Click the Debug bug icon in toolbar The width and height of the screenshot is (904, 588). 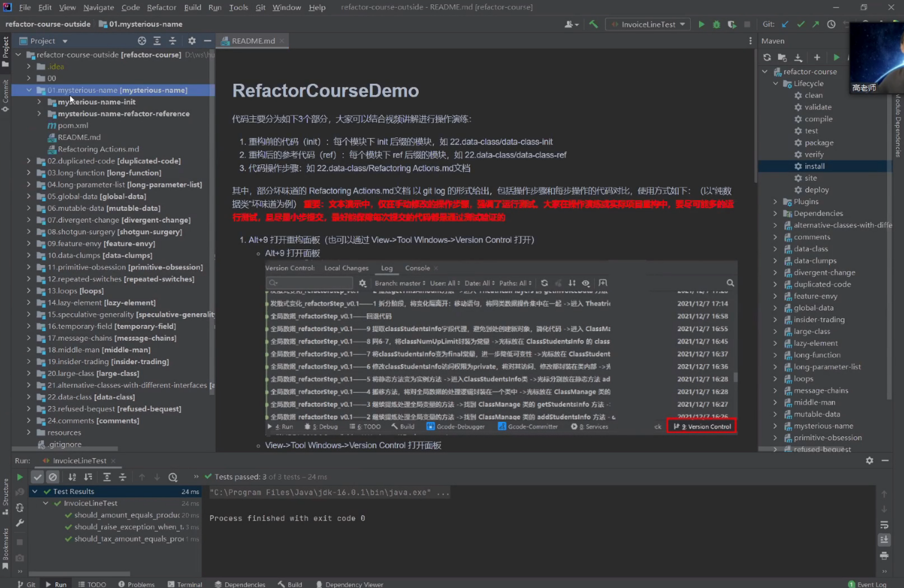coord(716,24)
